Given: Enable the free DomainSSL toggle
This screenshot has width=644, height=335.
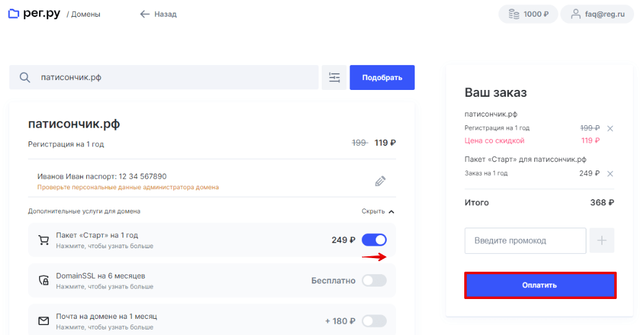Looking at the screenshot, I should coord(374,280).
